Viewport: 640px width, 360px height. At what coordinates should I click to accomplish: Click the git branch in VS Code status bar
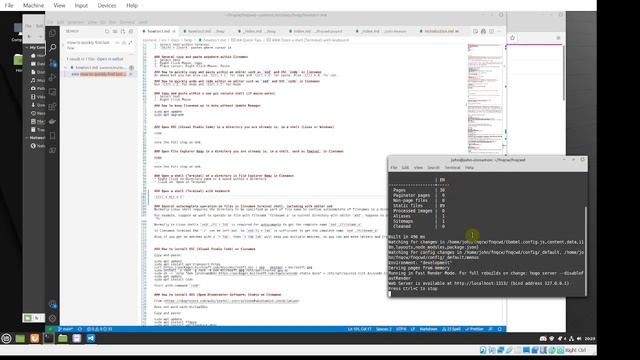tap(65, 329)
